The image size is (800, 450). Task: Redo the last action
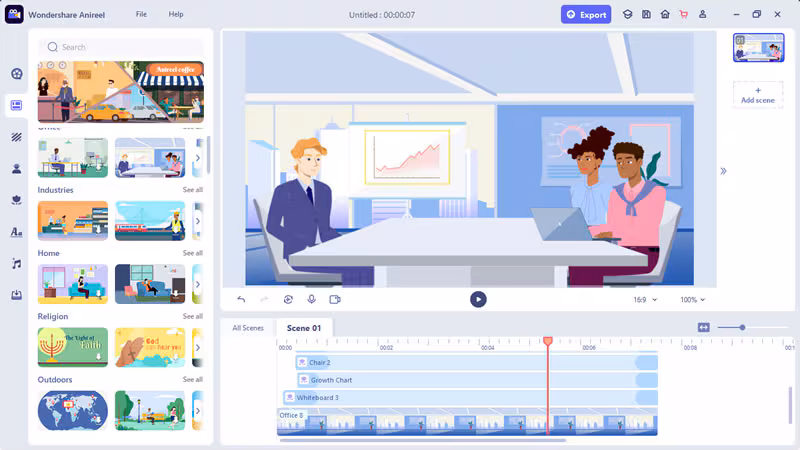(264, 299)
